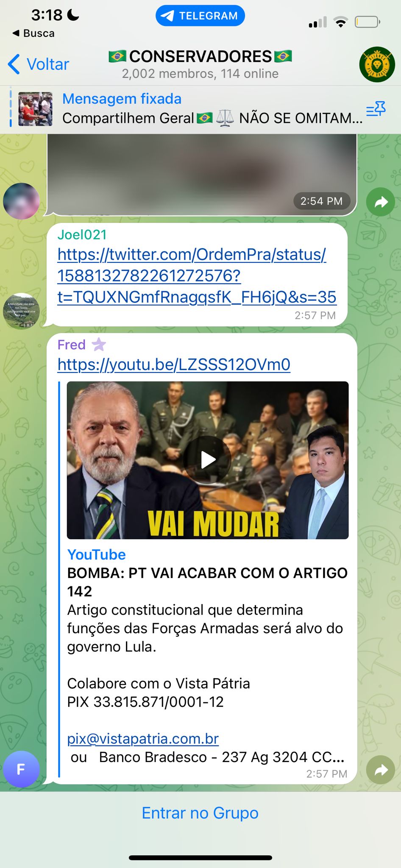
Task: Play the VAI MUDAR YouTube video
Action: pos(208,460)
